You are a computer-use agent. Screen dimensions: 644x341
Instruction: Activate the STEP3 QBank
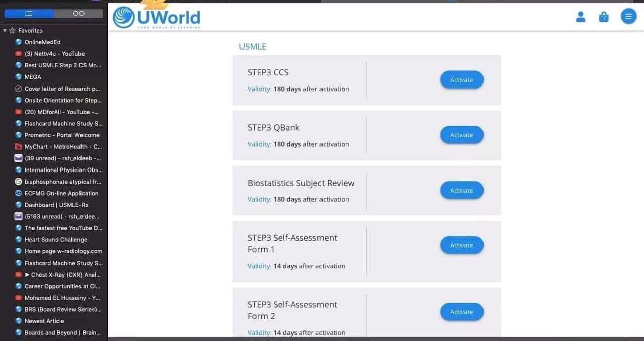point(461,135)
